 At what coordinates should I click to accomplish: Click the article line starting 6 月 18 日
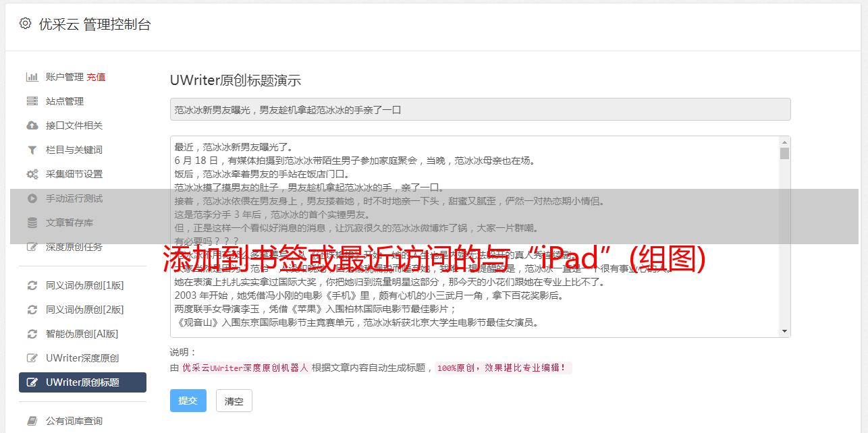pos(354,161)
